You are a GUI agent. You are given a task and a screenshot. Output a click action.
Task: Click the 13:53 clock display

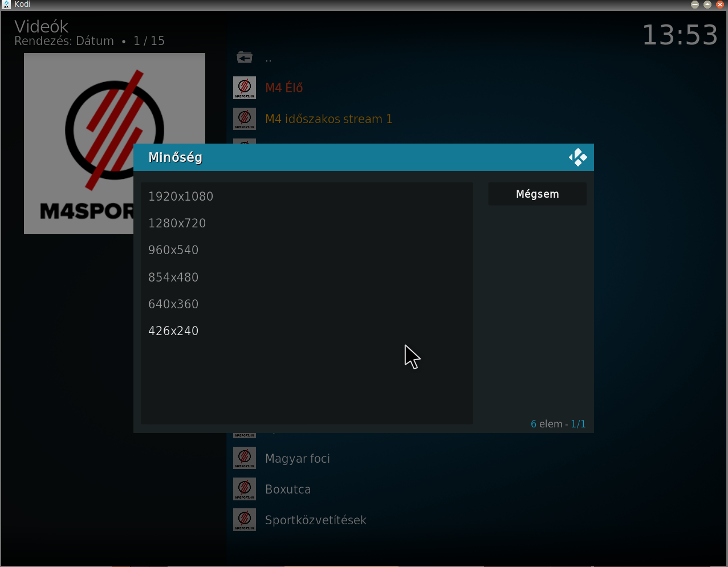680,35
